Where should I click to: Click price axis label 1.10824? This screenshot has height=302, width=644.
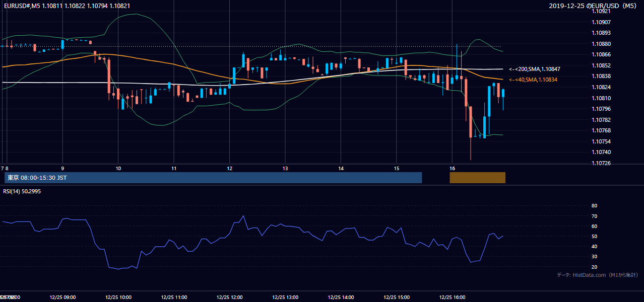pos(601,87)
